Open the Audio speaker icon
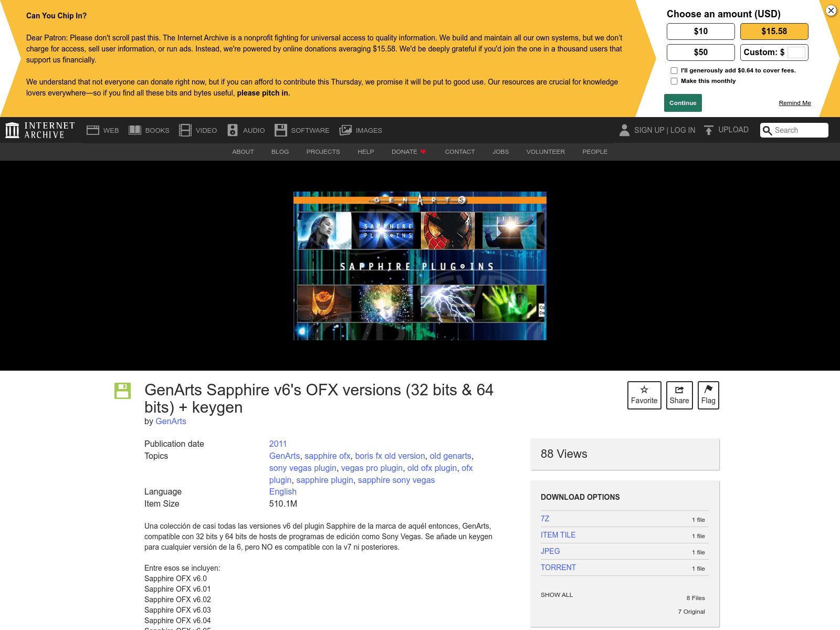Image resolution: width=840 pixels, height=630 pixels. (x=233, y=130)
